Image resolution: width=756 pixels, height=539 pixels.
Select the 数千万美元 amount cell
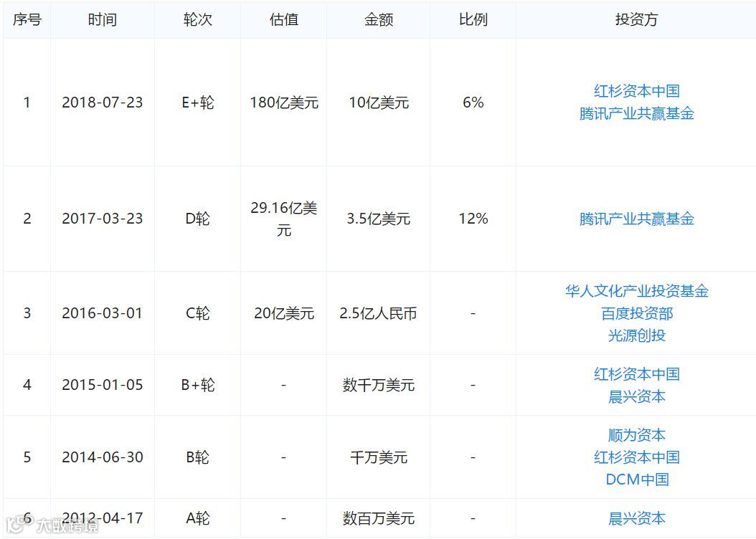[379, 385]
